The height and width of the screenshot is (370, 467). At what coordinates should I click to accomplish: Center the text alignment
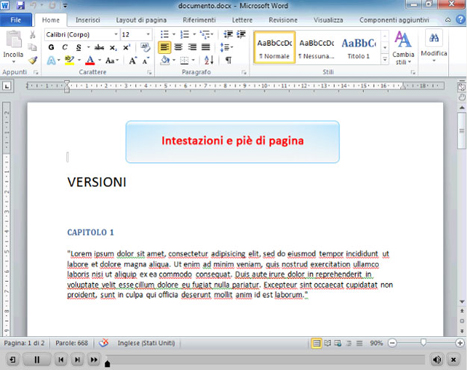coord(178,47)
